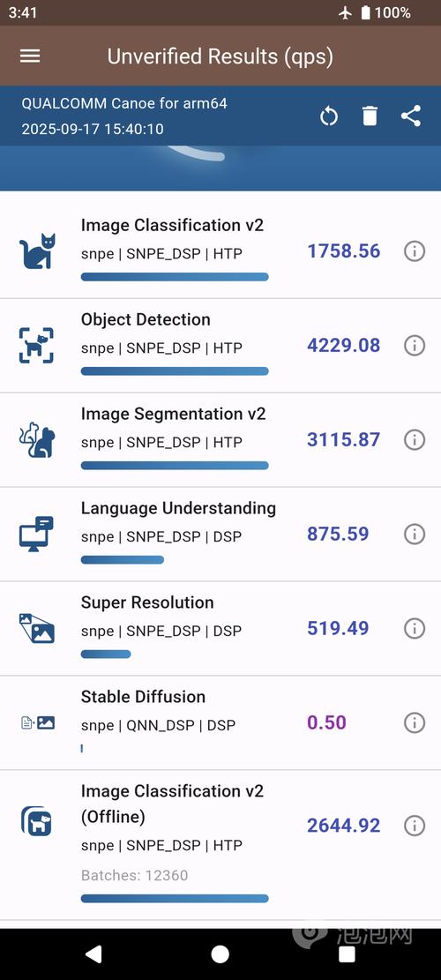Screen dimensions: 441x980
Task: Select the Stable Diffusion result row
Action: (220, 722)
